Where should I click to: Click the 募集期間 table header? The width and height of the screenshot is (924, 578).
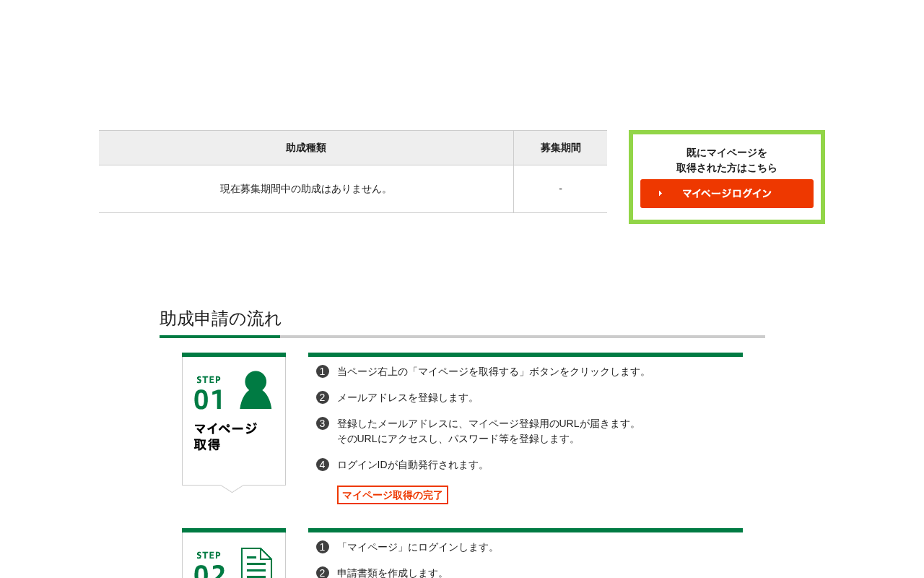[560, 147]
